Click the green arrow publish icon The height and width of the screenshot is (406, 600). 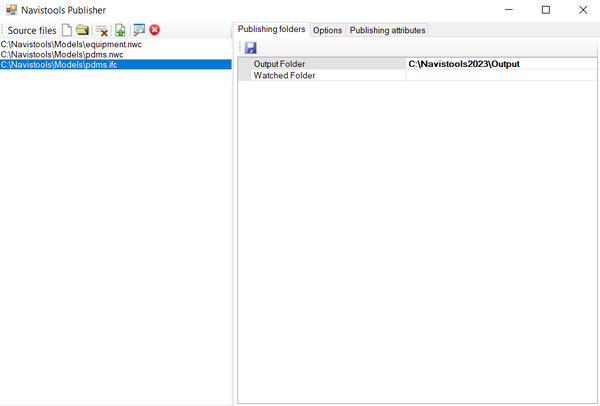pos(120,30)
